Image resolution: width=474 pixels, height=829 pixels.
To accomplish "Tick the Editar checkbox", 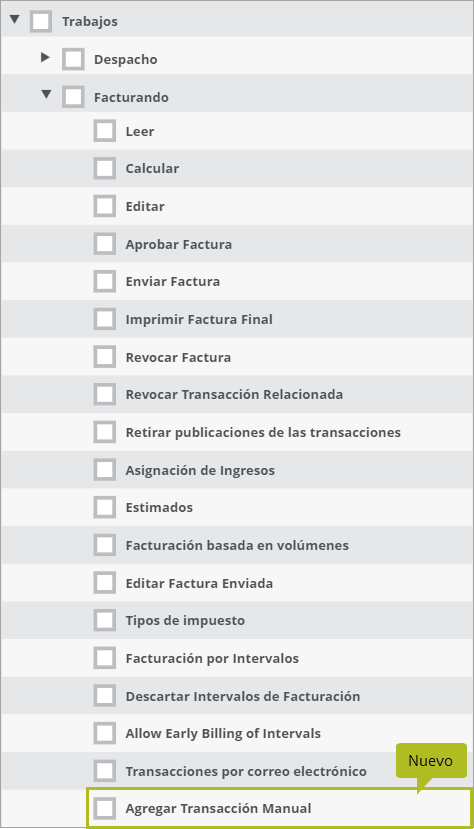I will tap(105, 206).
